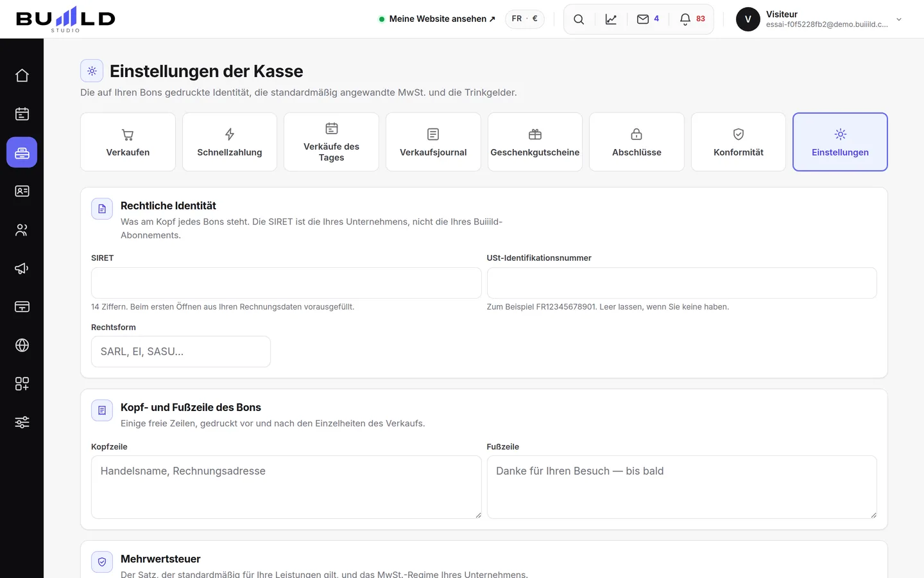This screenshot has width=924, height=578.
Task: Go to the Verkaufsjournal tab
Action: 433,142
